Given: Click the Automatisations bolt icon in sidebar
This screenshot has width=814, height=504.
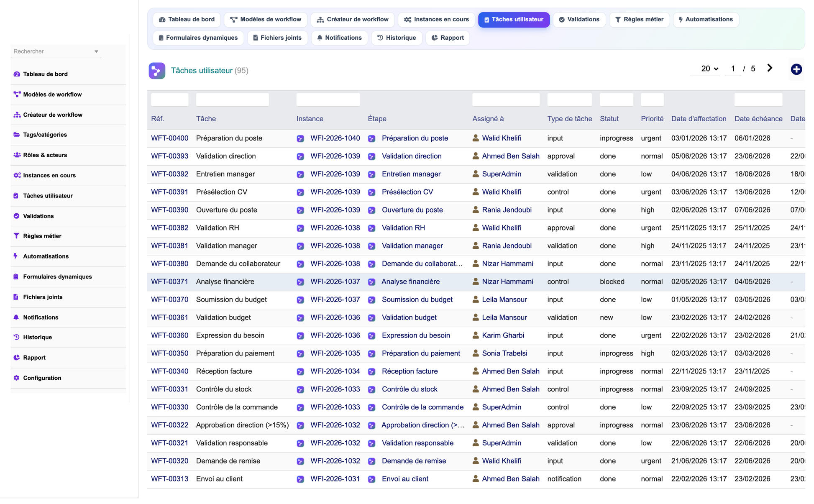Looking at the screenshot, I should pos(15,256).
